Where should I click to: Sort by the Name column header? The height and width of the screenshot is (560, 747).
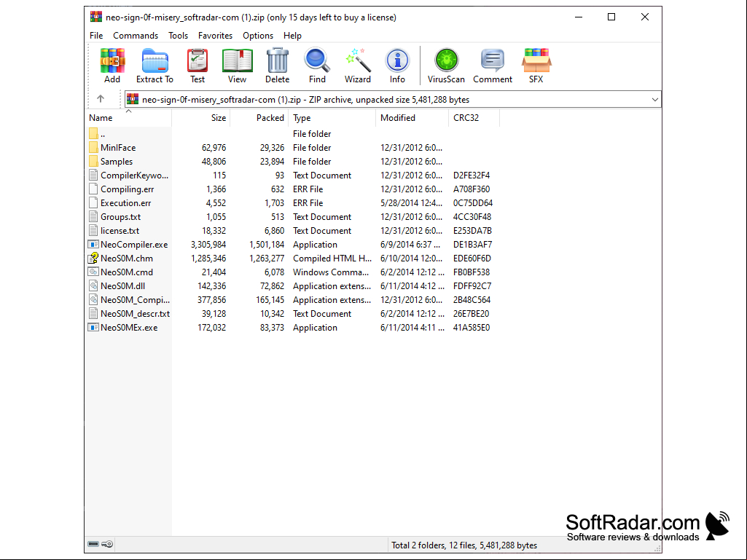(128, 118)
